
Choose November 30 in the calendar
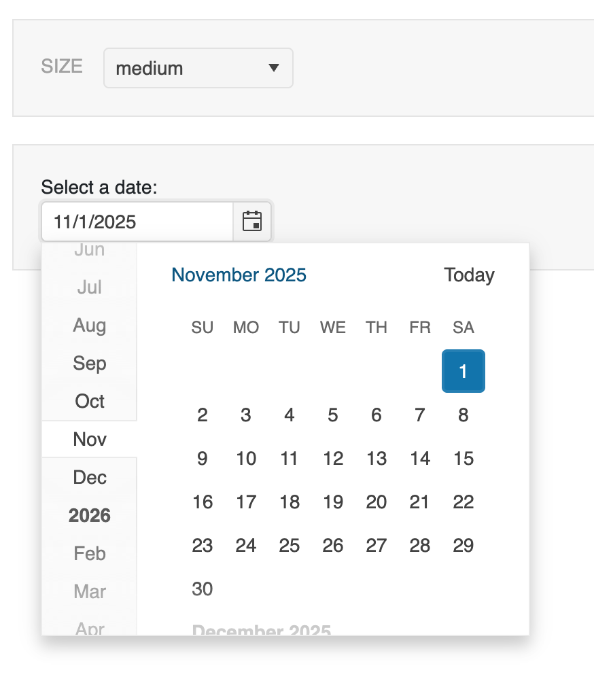(203, 589)
